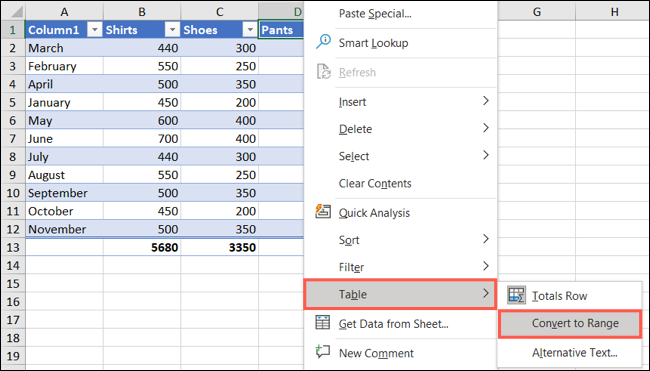Click the Totals Row table icon
The height and width of the screenshot is (371, 650).
517,295
